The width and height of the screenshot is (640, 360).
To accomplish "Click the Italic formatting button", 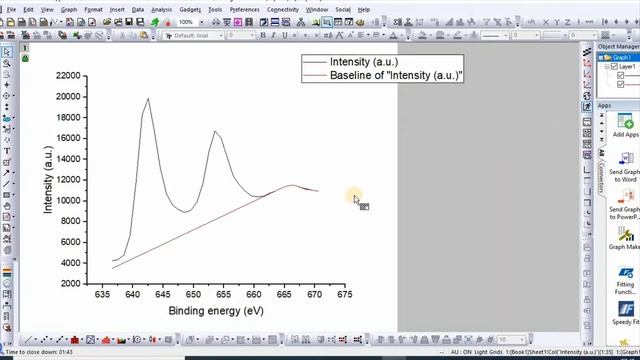I will pos(273,36).
